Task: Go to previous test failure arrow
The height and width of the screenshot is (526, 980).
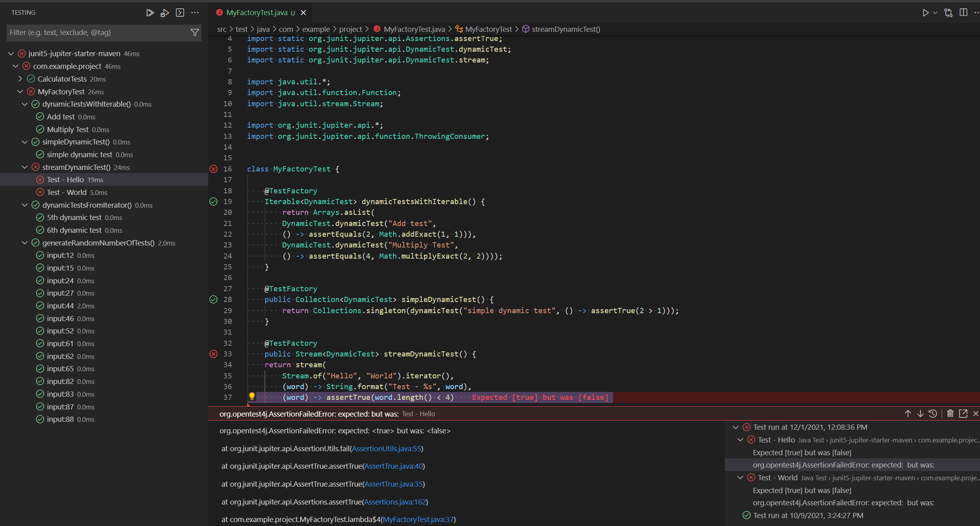Action: point(908,414)
